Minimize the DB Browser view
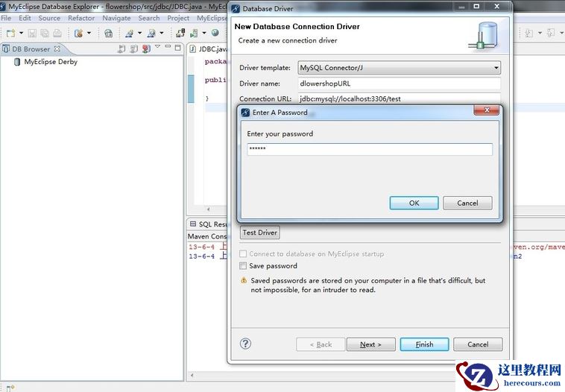565x392 pixels. pos(168,47)
